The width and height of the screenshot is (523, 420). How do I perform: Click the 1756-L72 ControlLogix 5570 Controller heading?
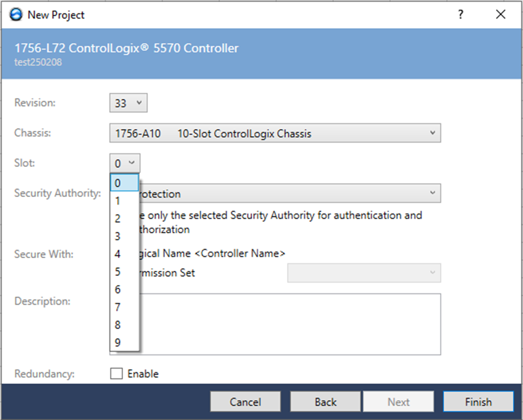pos(126,48)
